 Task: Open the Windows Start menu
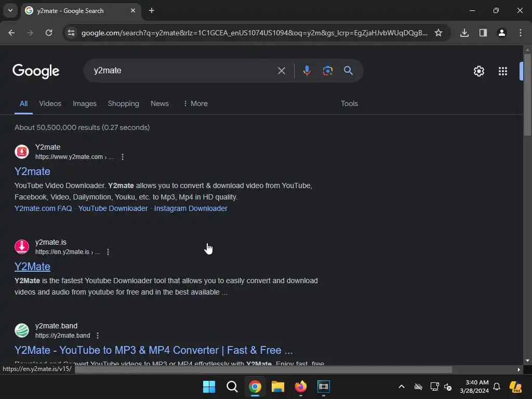tap(209, 387)
